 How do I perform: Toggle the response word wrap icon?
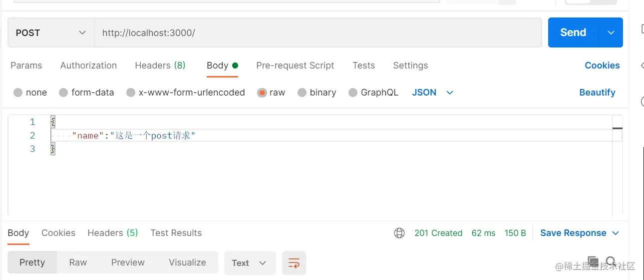pyautogui.click(x=294, y=263)
